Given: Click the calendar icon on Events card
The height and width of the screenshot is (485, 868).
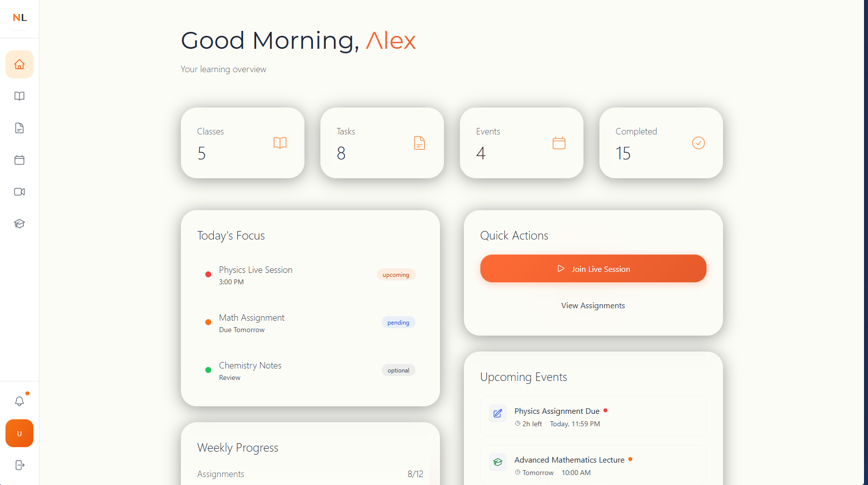Looking at the screenshot, I should tap(559, 143).
